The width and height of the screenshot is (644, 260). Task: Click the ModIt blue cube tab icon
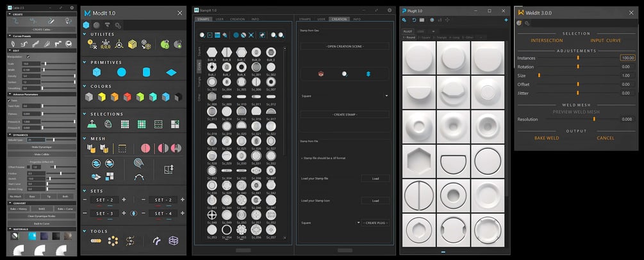pyautogui.click(x=87, y=25)
